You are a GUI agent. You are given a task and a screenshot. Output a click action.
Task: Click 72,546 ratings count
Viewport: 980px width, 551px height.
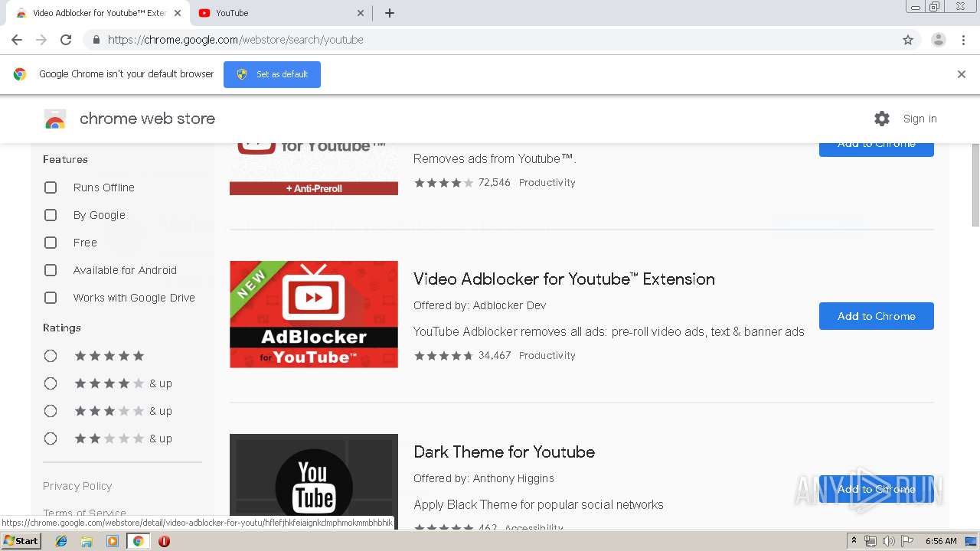coord(495,183)
